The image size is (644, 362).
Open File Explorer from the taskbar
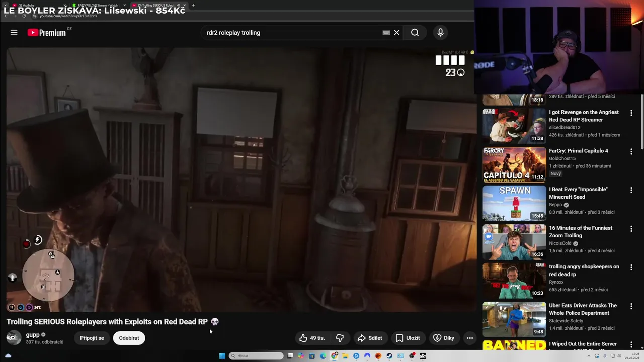point(345,356)
